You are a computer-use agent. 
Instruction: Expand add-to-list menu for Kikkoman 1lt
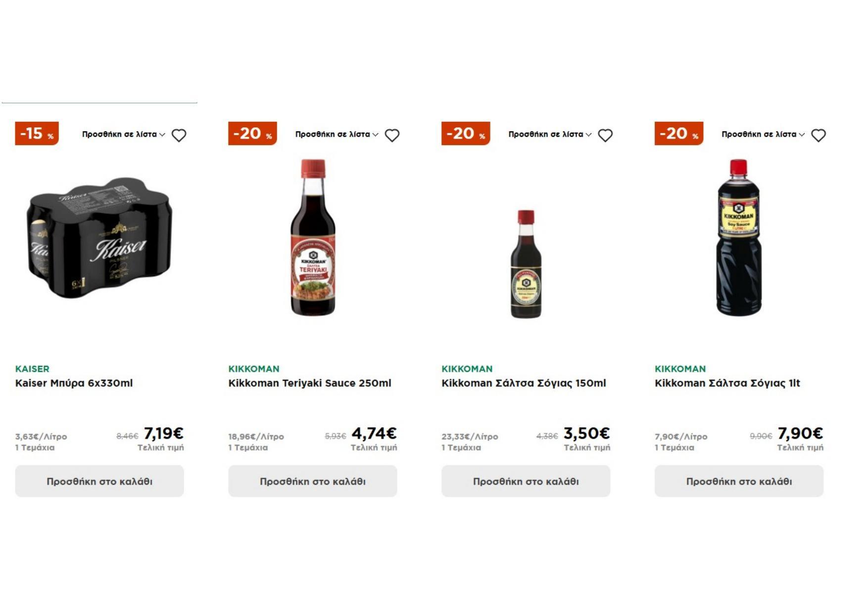763,134
